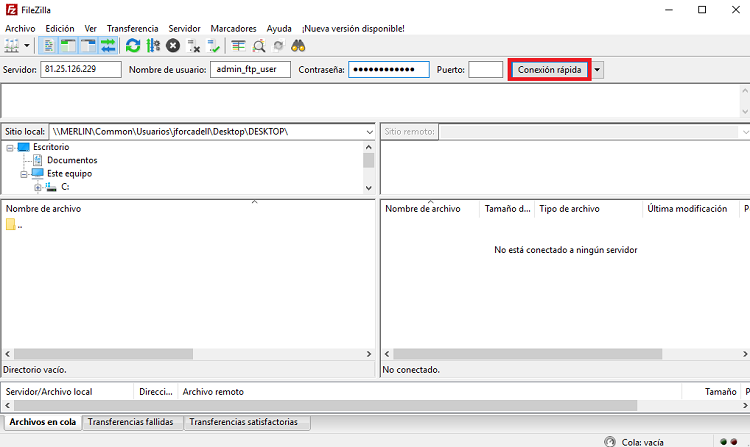Viewport: 750px width, 447px height.
Task: Click the speed limits status icon
Action: [609, 442]
